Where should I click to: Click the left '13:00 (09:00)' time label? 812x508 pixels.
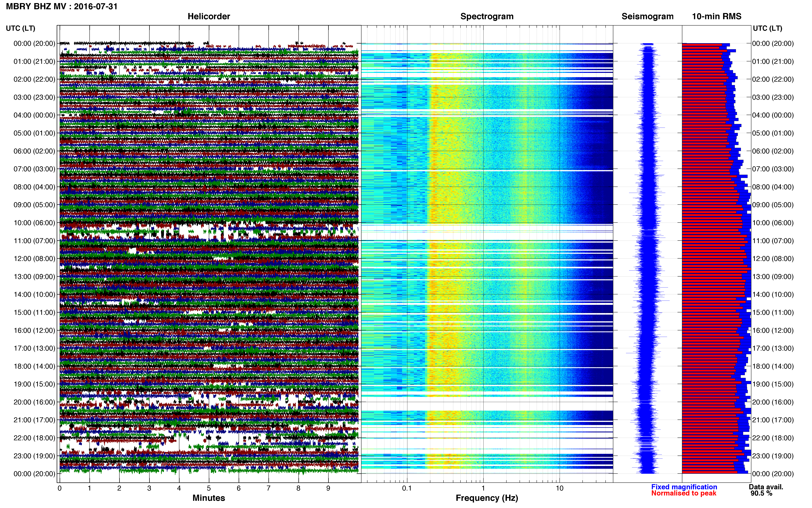(34, 277)
